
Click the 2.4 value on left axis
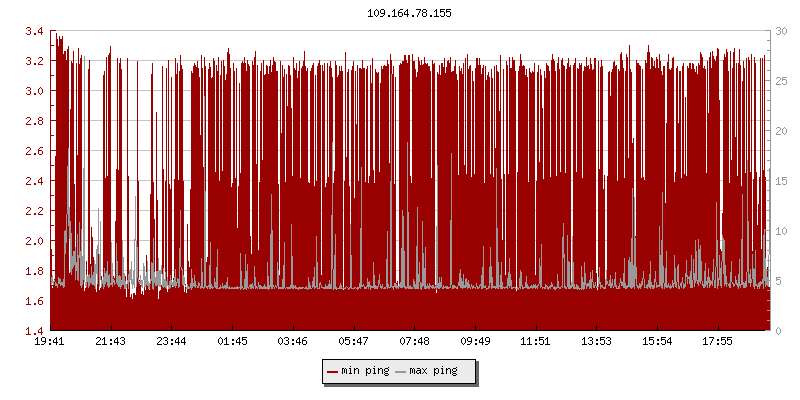tap(34, 181)
